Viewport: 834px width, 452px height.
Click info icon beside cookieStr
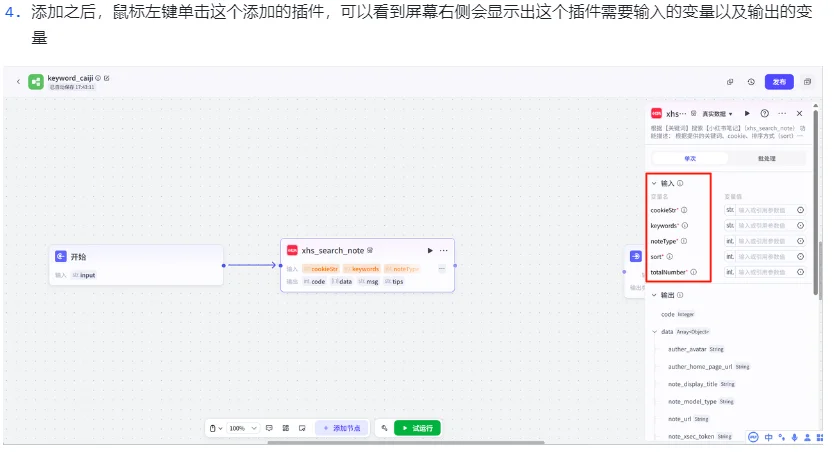click(x=684, y=210)
